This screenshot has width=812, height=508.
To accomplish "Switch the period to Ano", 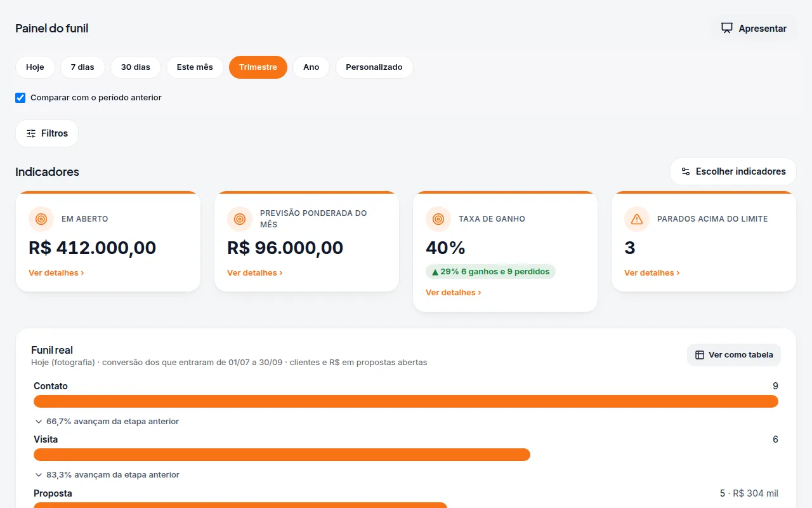I will (311, 67).
